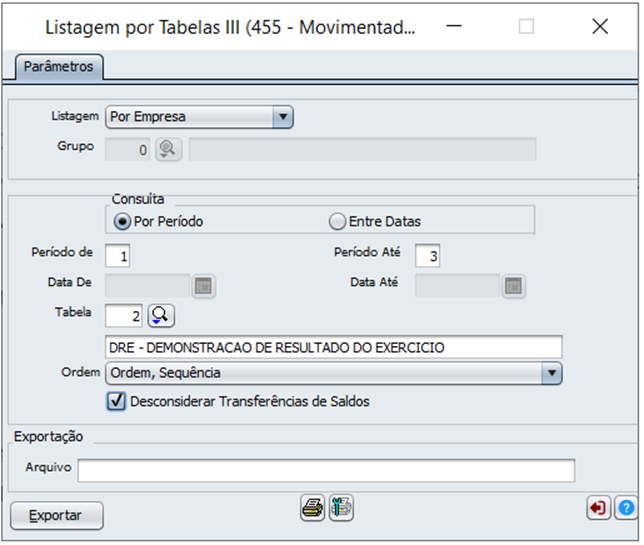Open the Tabela search magnifier
The image size is (644, 545).
tap(161, 316)
